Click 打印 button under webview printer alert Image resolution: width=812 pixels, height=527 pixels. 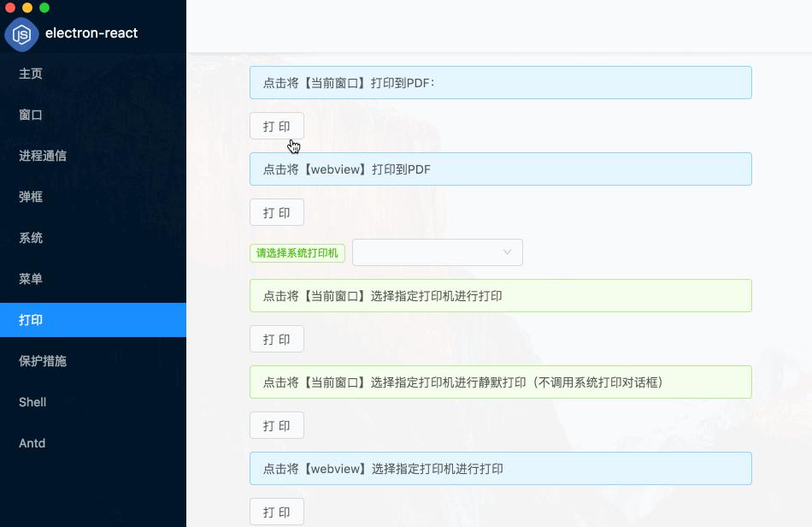[x=277, y=512]
